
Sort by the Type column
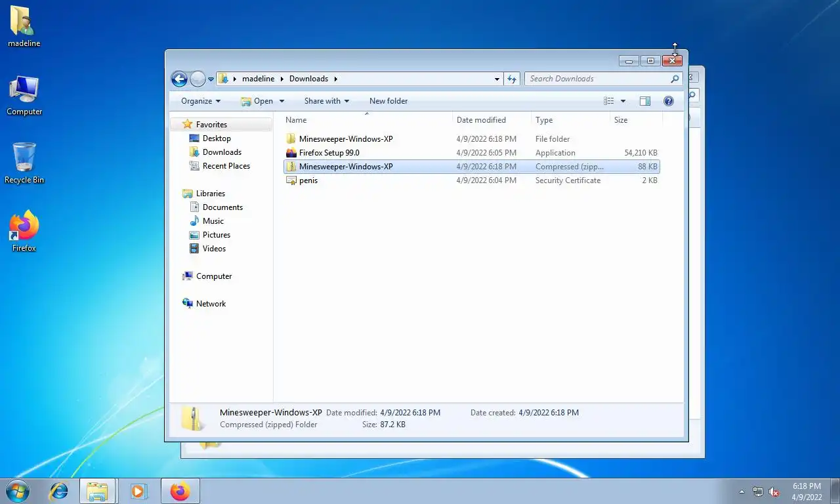(570, 120)
